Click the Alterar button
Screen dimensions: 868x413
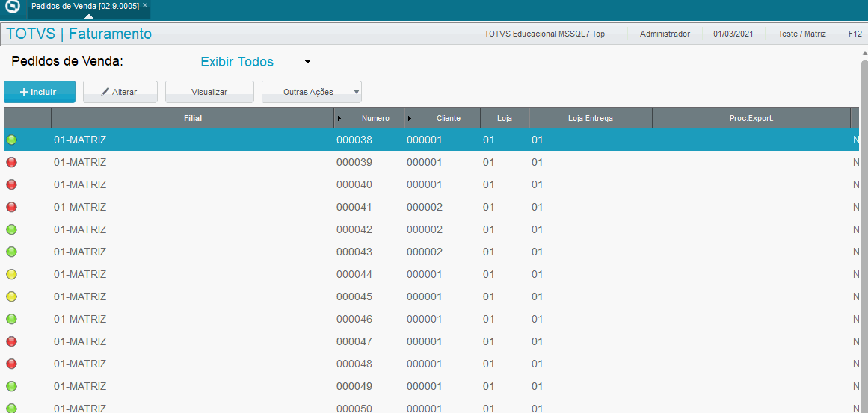(120, 92)
